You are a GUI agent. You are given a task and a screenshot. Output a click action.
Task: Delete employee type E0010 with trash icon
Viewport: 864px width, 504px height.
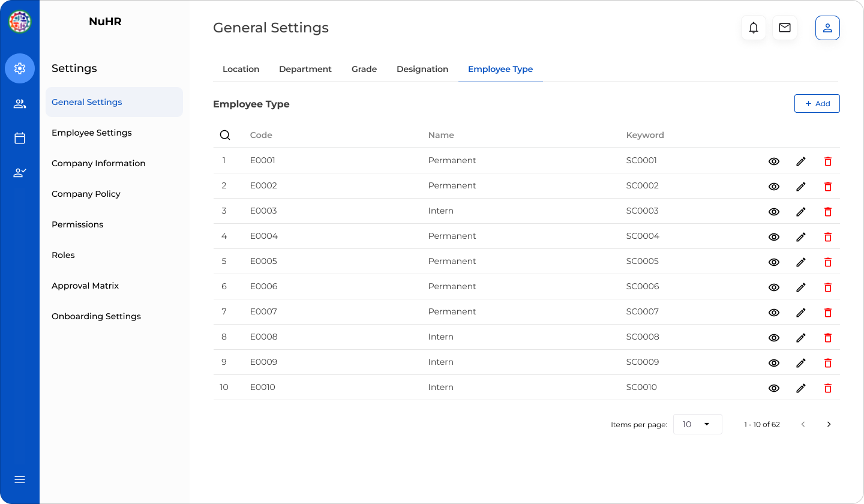pyautogui.click(x=828, y=388)
